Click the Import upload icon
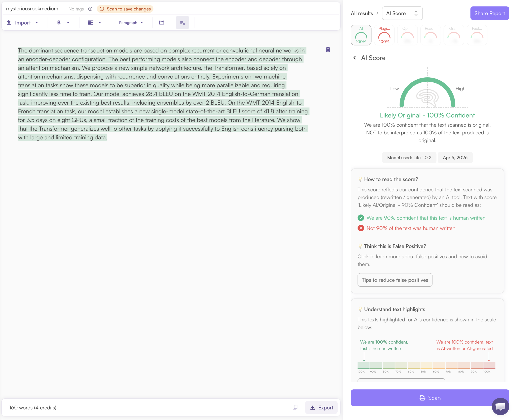Viewport: 515px width, 420px height. tap(9, 23)
